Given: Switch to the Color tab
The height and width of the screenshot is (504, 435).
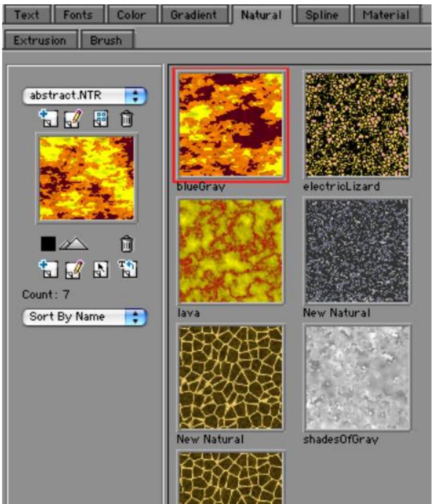Looking at the screenshot, I should 131,15.
